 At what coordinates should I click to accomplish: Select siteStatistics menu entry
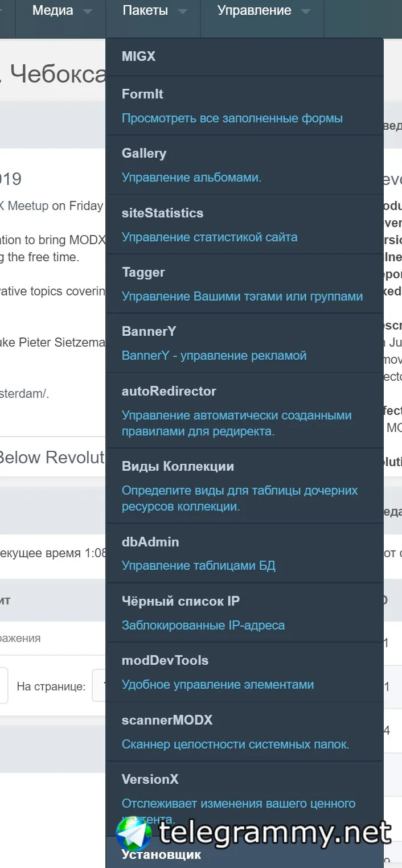tap(244, 224)
